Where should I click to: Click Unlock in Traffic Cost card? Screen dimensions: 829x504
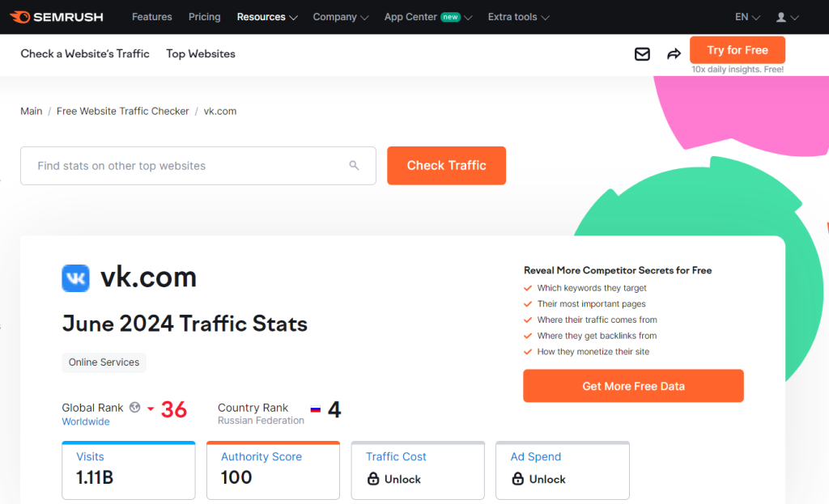[x=402, y=479]
